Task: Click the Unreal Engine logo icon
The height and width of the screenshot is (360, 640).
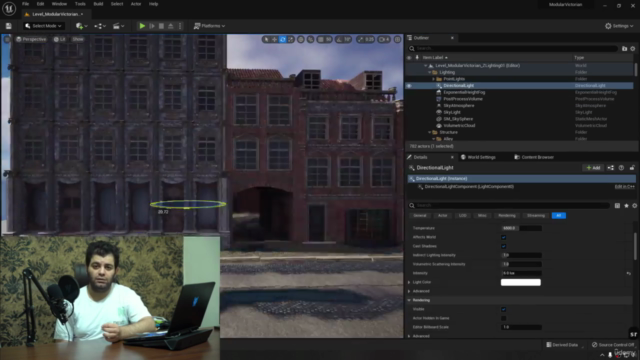Action: pyautogui.click(x=9, y=8)
